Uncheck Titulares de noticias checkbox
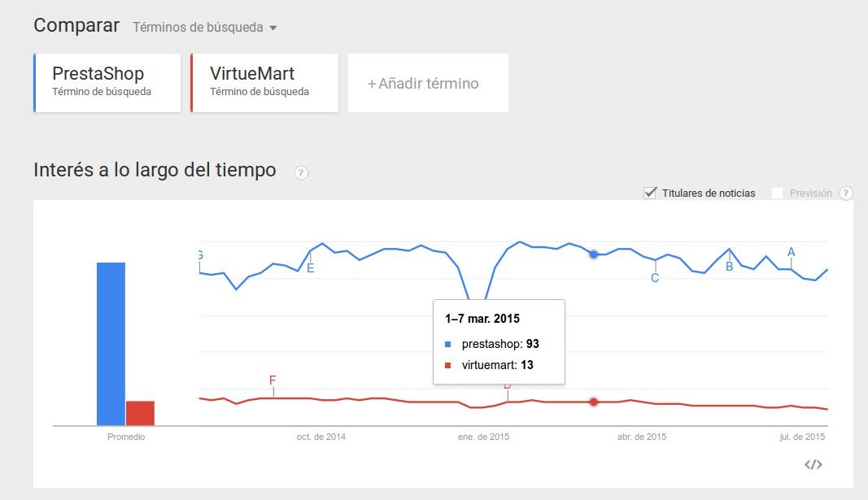 [650, 193]
